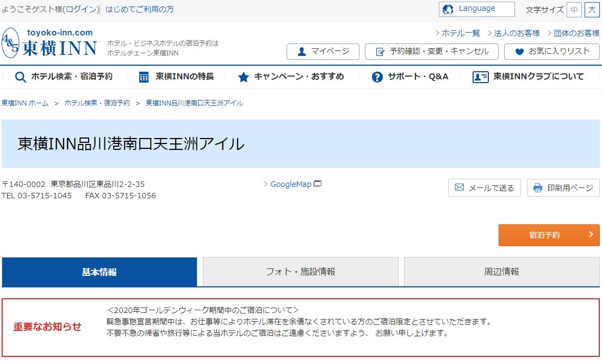Click 予約確認・変更・キャンセル button
The height and width of the screenshot is (364, 602).
(432, 52)
